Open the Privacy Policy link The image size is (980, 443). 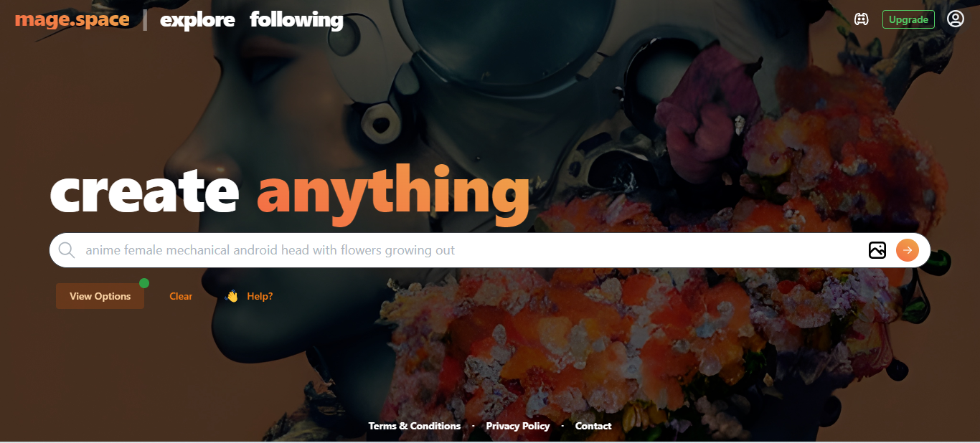(x=518, y=426)
